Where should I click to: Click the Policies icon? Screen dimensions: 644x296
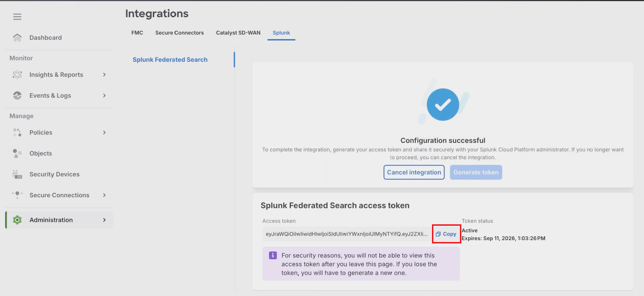(x=17, y=133)
